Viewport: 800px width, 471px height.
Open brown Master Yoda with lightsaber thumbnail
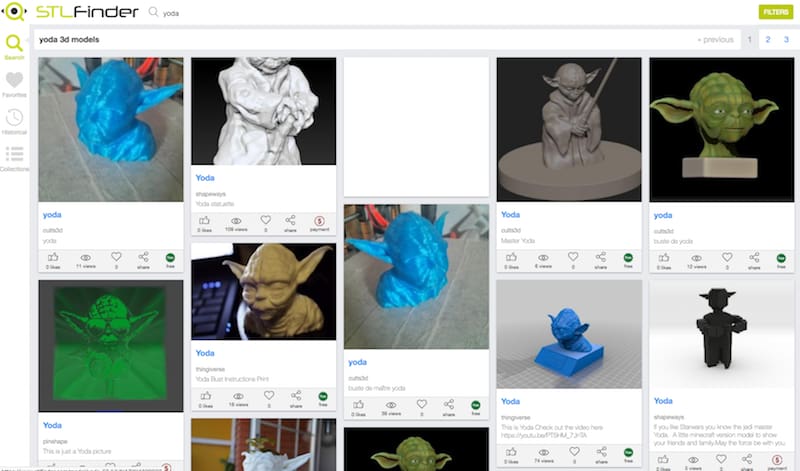[569, 129]
